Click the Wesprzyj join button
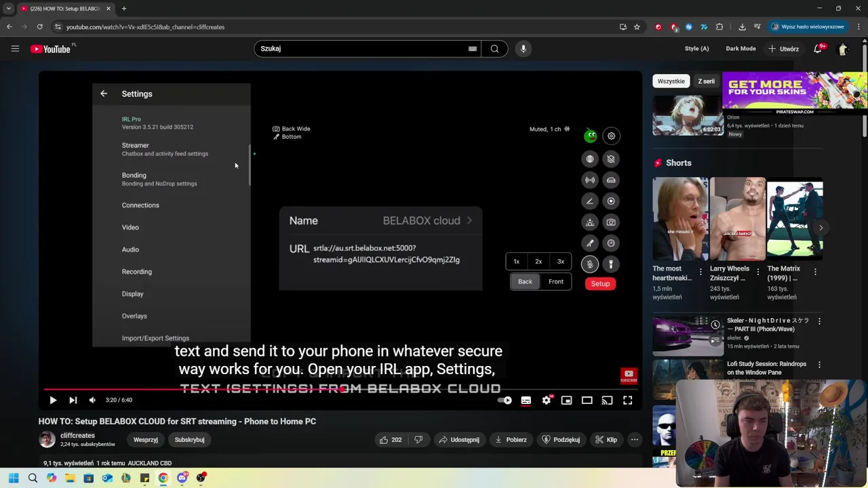This screenshot has height=488, width=868. pos(146,440)
